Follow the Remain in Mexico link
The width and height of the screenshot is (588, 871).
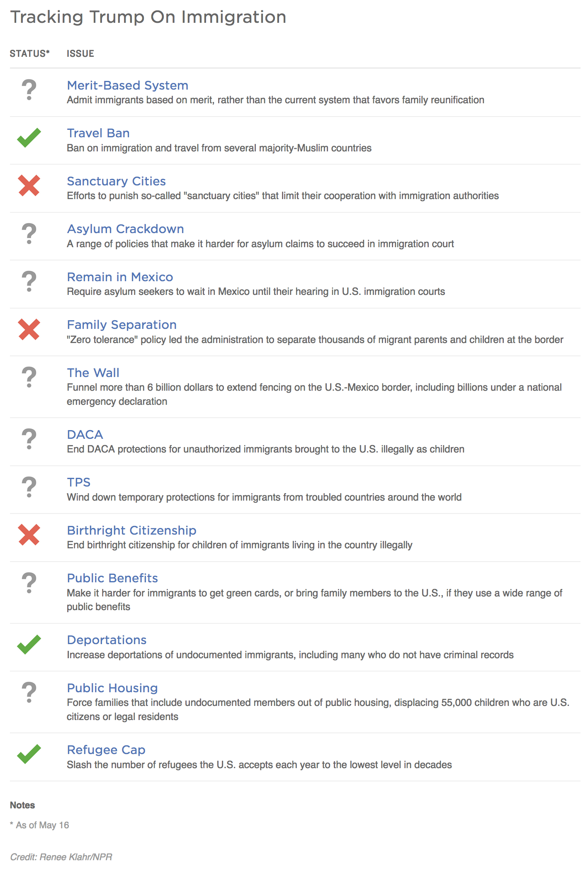tap(120, 277)
